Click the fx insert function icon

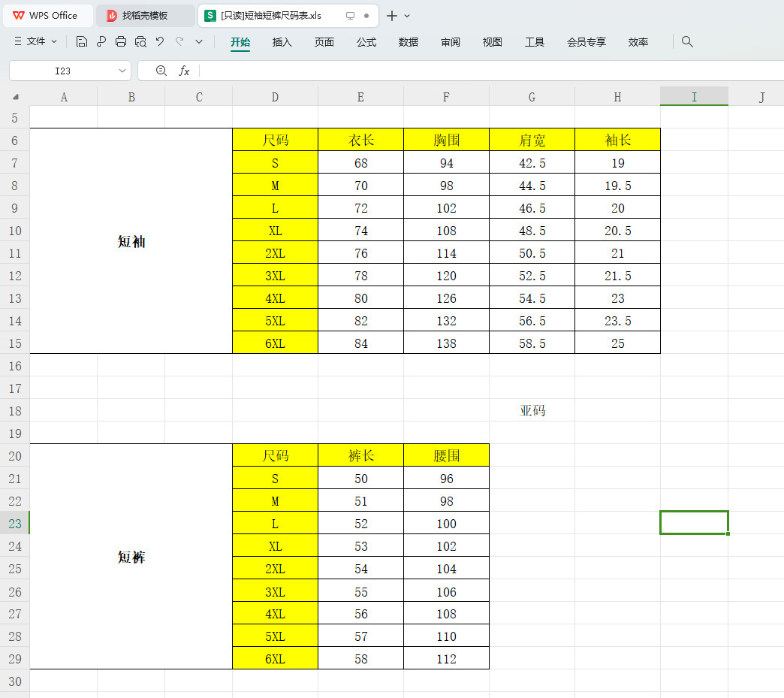click(184, 71)
